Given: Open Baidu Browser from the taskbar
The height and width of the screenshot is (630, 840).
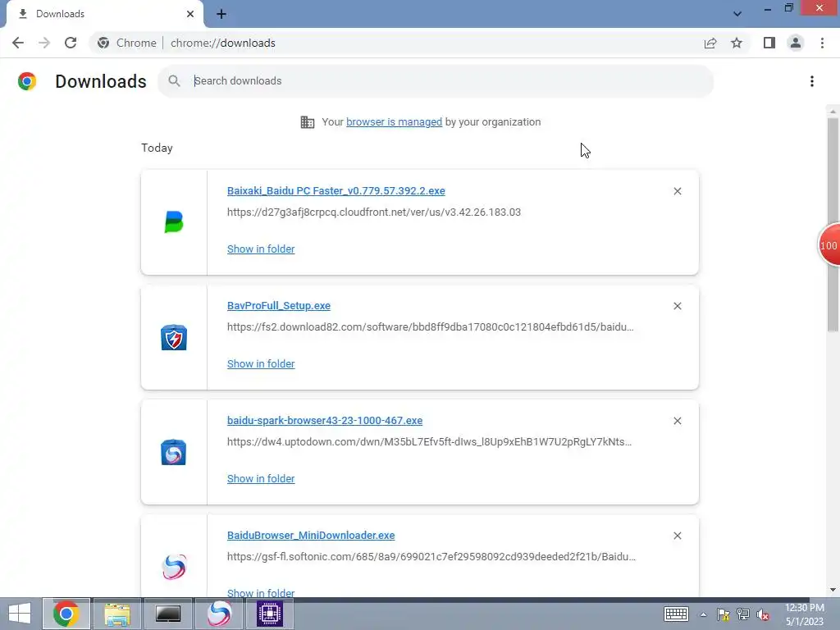Looking at the screenshot, I should [x=219, y=614].
